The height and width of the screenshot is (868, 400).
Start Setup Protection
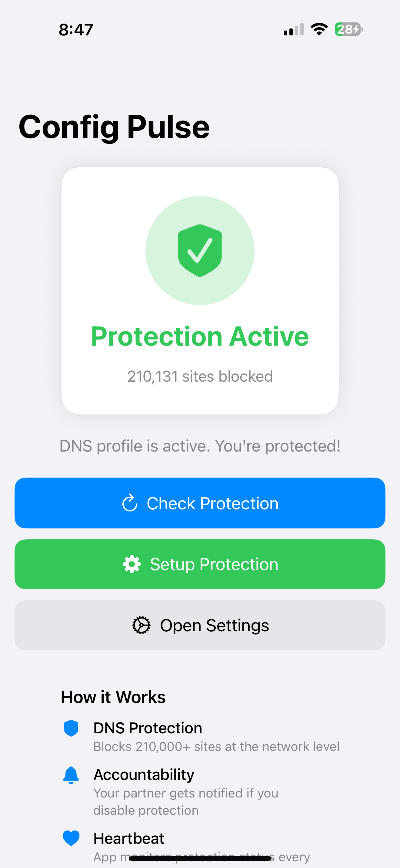200,564
